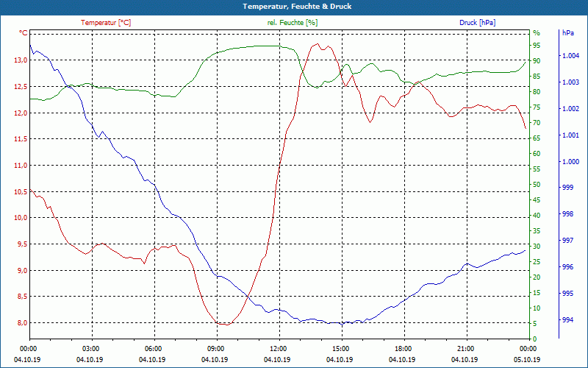Click the 11,5 temperature axis value
The height and width of the screenshot is (368, 588).
click(x=21, y=139)
